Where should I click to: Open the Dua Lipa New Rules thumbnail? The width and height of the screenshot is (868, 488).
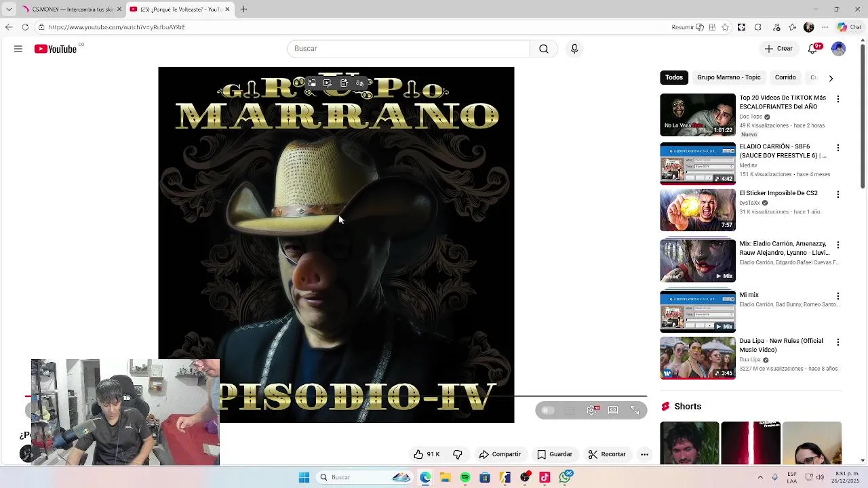(698, 358)
